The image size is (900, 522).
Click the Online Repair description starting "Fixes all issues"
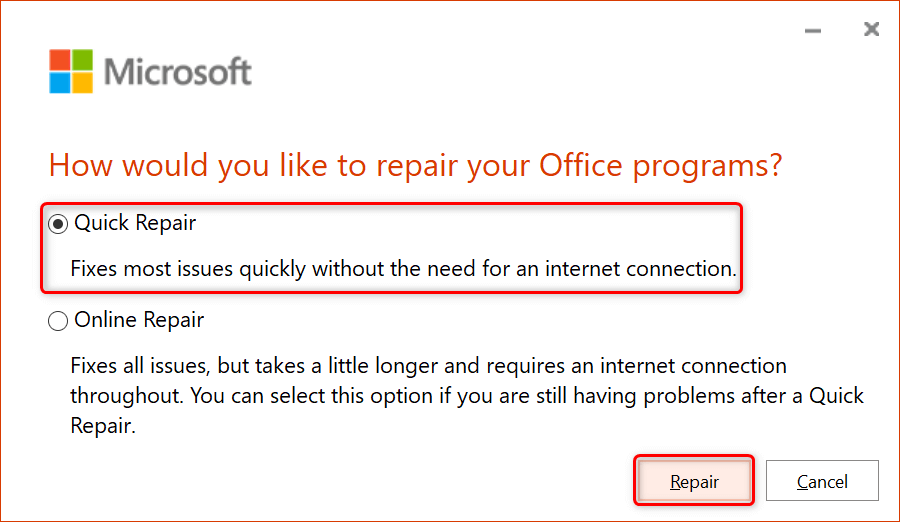click(x=428, y=366)
